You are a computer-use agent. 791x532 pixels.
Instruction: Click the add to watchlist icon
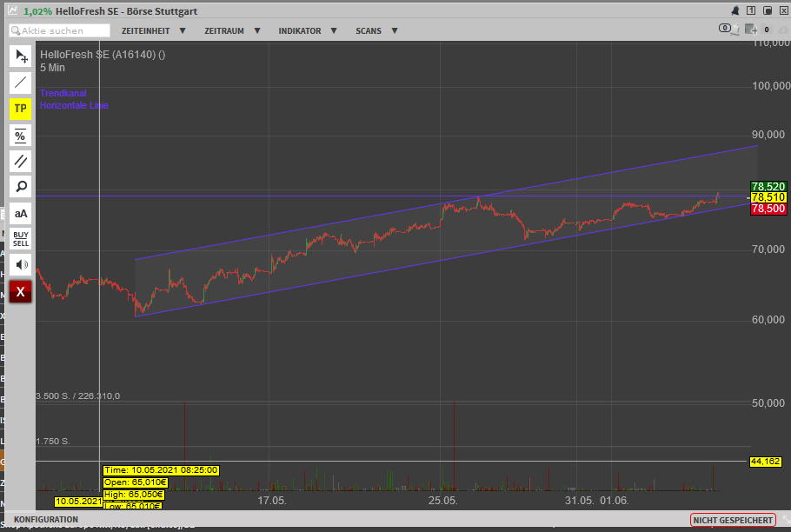[751, 30]
